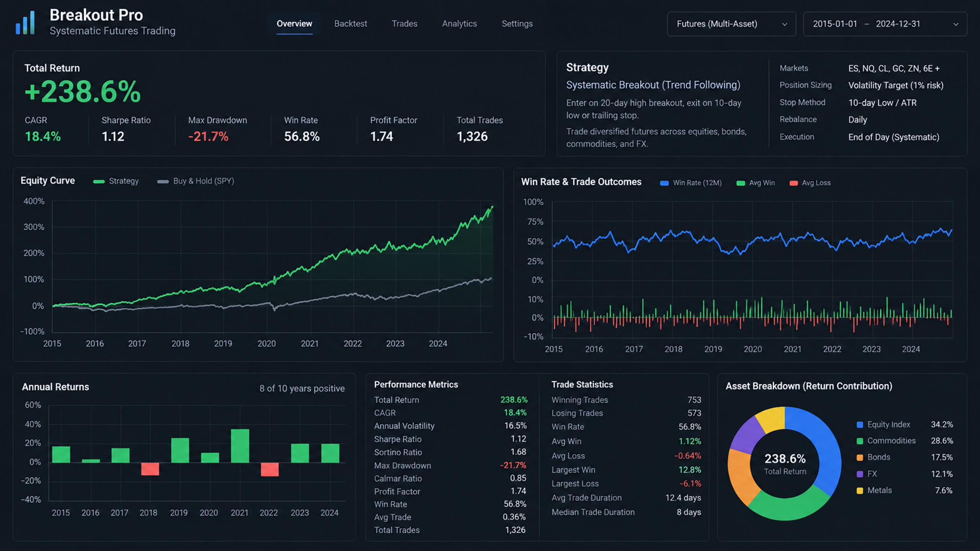This screenshot has height=551, width=980.
Task: Toggle the Strategy legend in Equity Curve
Action: (x=116, y=181)
